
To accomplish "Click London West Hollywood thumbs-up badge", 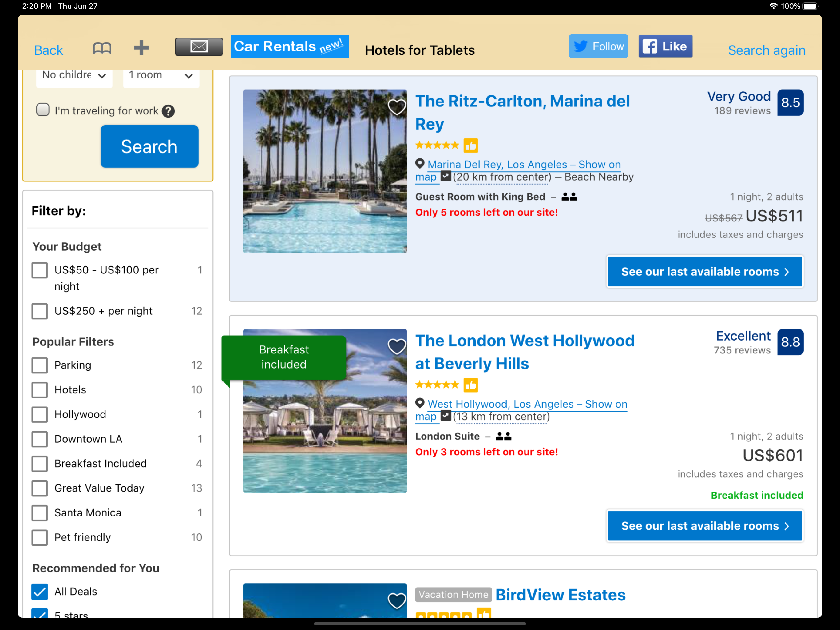I will click(x=470, y=385).
